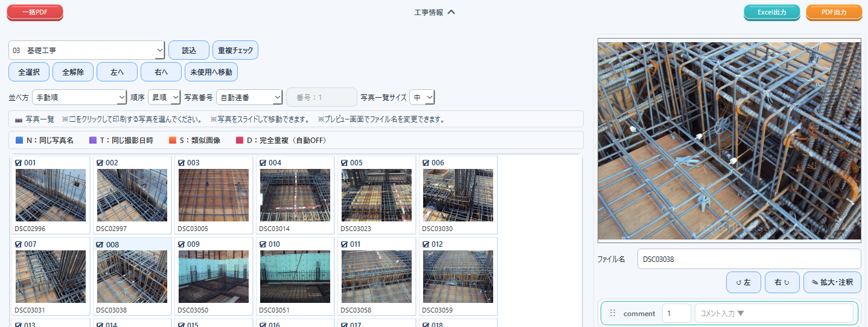The image size is (868, 327).
Task: Click the blue N：同じ写真名 swatch
Action: click(x=20, y=140)
